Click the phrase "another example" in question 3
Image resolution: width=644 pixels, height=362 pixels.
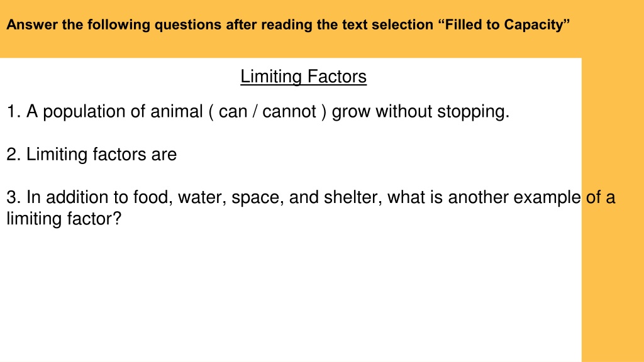pyautogui.click(x=514, y=197)
